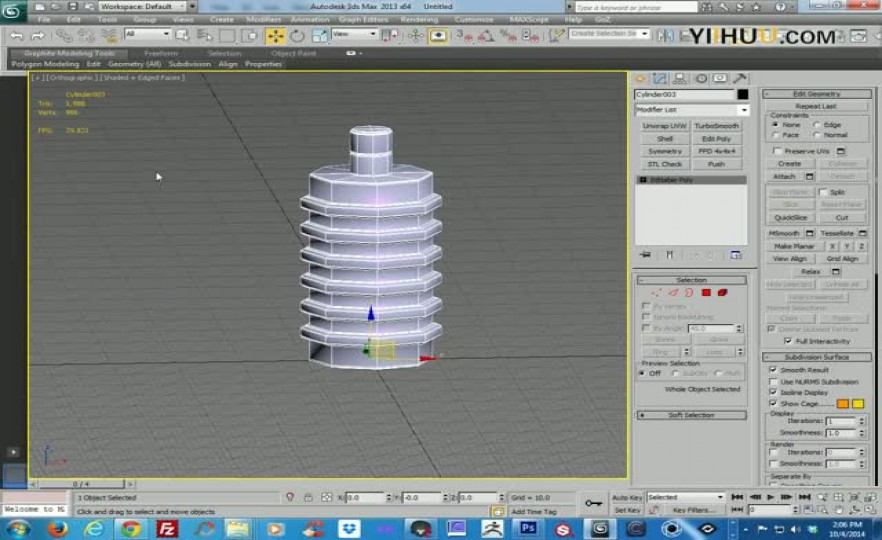Click the TurboSmooth modifier button
The height and width of the screenshot is (540, 882).
click(717, 126)
